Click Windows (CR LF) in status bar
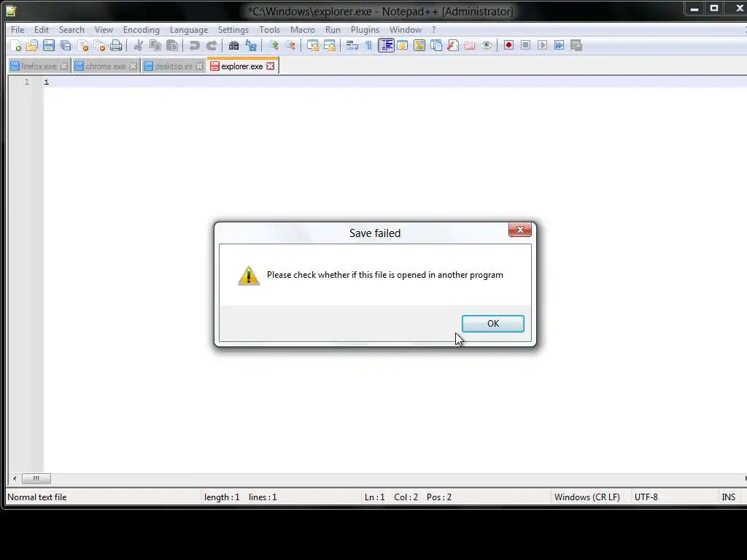 click(587, 497)
